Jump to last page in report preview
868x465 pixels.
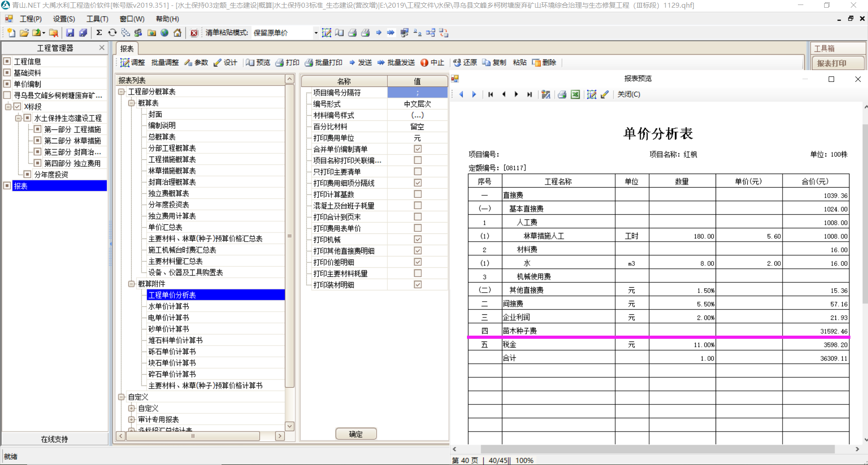[x=529, y=95]
